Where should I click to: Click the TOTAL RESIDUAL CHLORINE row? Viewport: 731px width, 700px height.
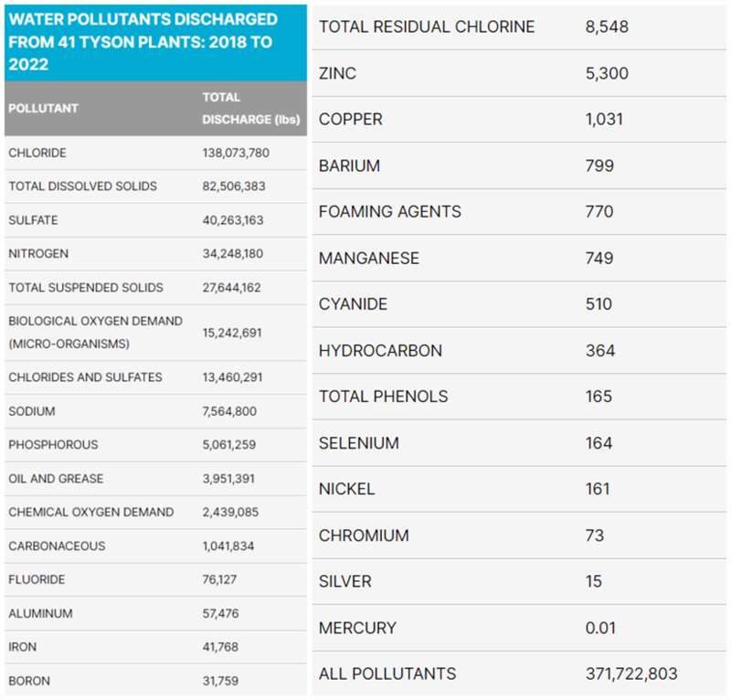click(519, 27)
